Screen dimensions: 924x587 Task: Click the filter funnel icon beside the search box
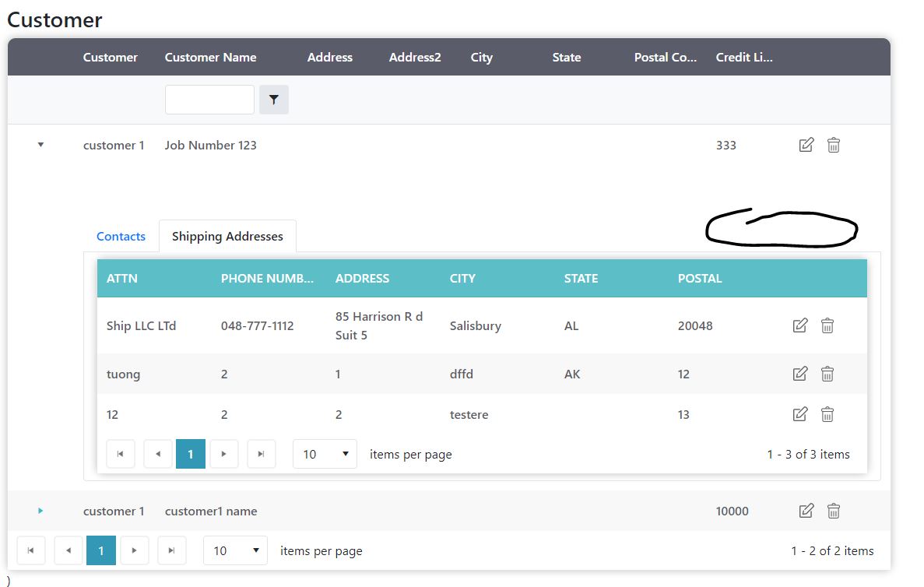pos(273,100)
